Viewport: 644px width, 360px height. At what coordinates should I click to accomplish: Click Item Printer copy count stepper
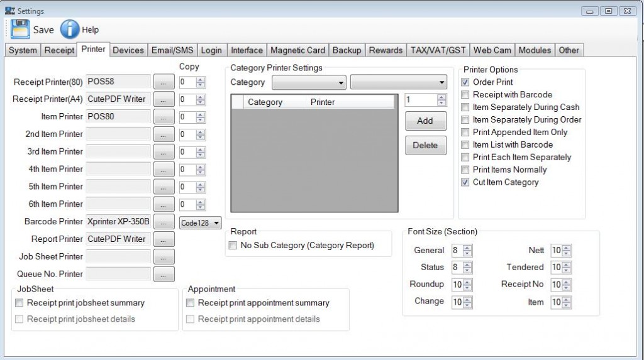coord(201,117)
